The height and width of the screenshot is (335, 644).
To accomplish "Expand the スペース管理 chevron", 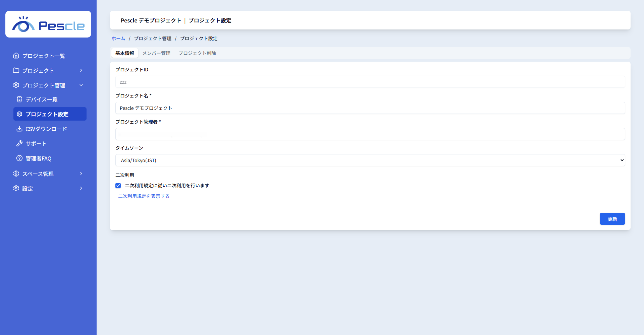I will 81,174.
